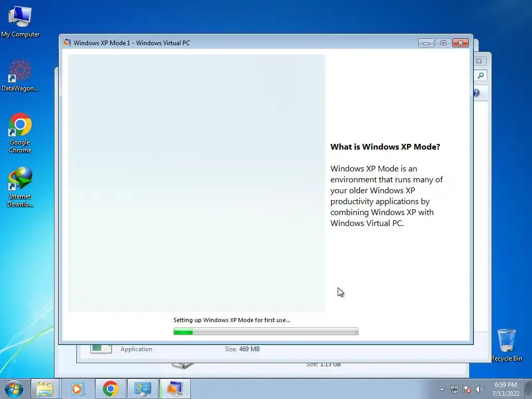Click the Show Desktop strip on the taskbar
Image resolution: width=532 pixels, height=399 pixels.
(528, 389)
